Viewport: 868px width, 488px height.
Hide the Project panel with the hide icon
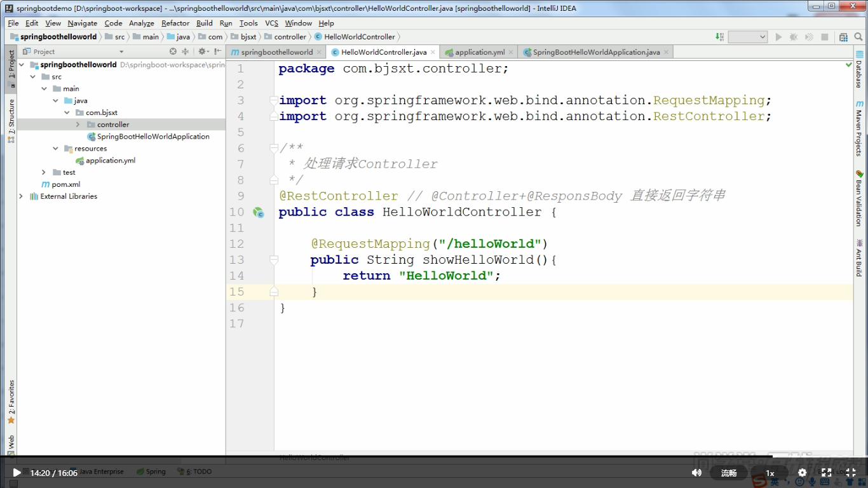click(x=217, y=51)
